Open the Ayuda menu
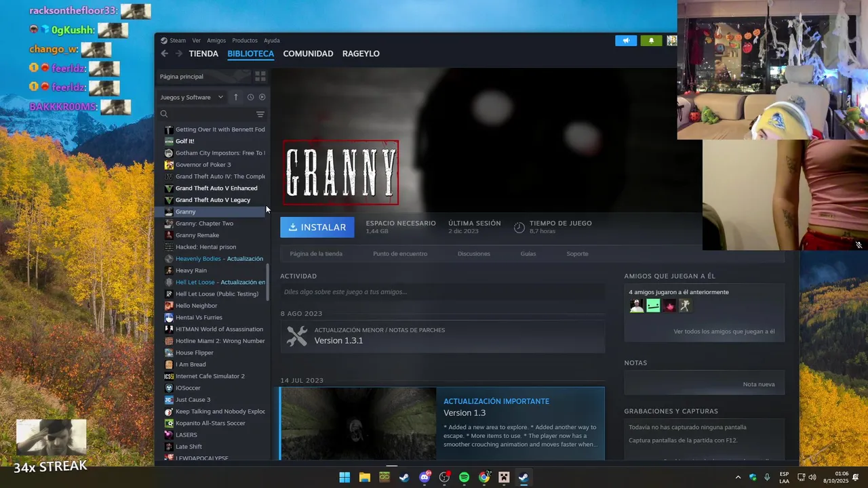 click(x=271, y=41)
